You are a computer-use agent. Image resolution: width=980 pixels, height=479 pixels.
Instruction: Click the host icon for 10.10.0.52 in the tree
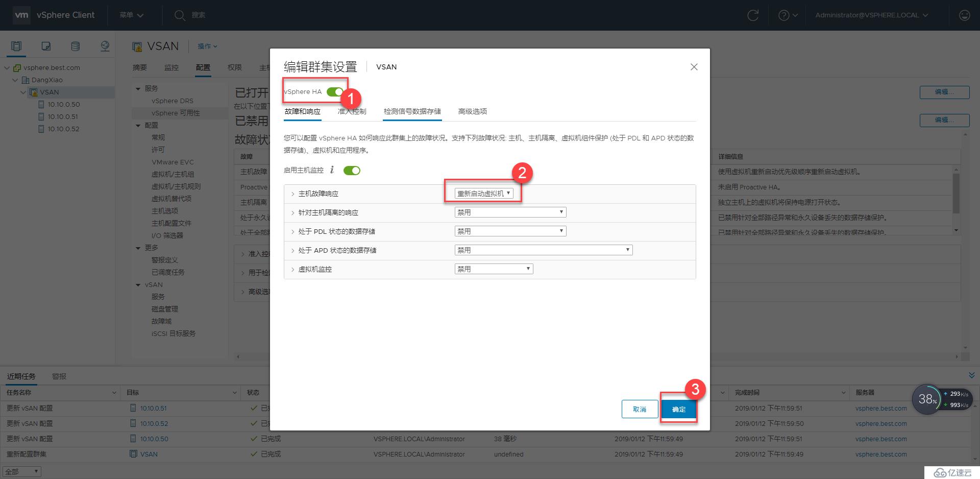[x=42, y=129]
